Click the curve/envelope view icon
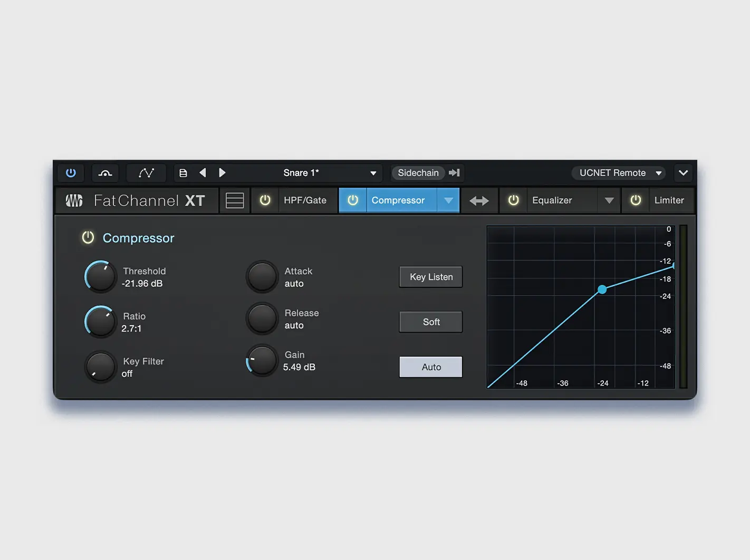Image resolution: width=750 pixels, height=560 pixels. pyautogui.click(x=146, y=172)
